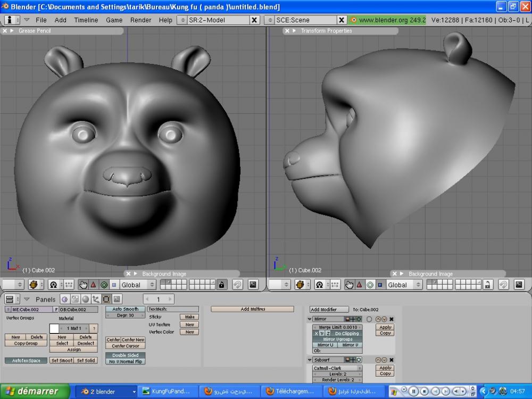The height and width of the screenshot is (399, 532).
Task: Adjust Merge Limit 0.0010 field
Action: 338,327
